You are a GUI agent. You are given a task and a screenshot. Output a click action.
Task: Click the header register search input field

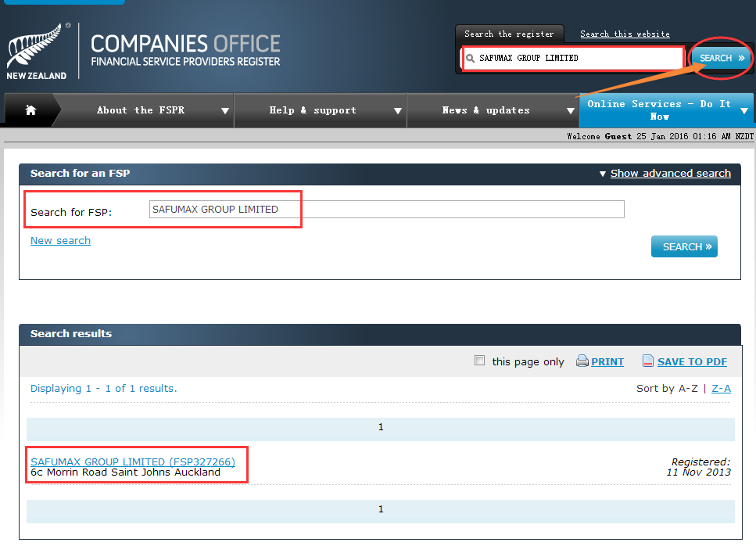click(573, 59)
